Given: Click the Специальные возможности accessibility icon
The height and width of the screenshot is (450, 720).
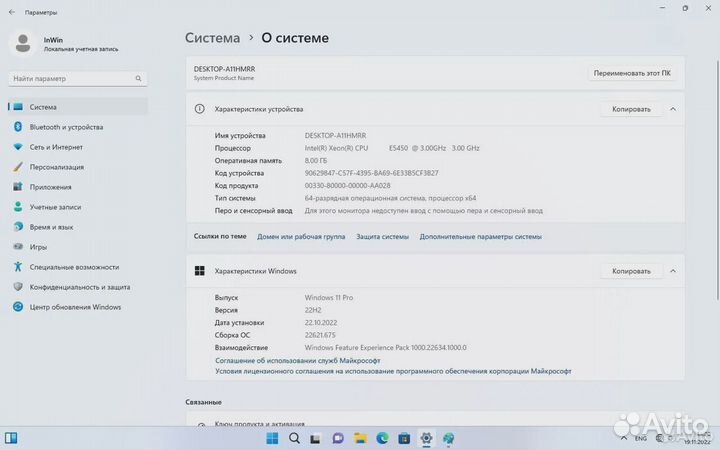Looking at the screenshot, I should click(x=18, y=267).
